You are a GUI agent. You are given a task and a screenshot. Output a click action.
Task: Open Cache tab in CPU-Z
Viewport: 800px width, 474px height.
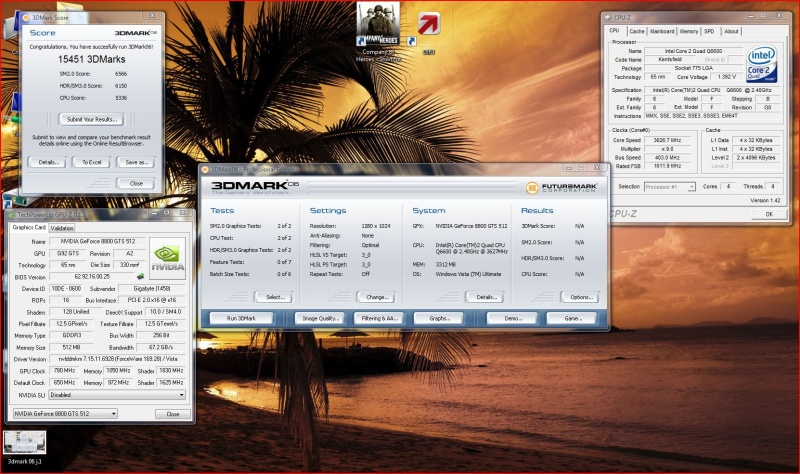(637, 31)
